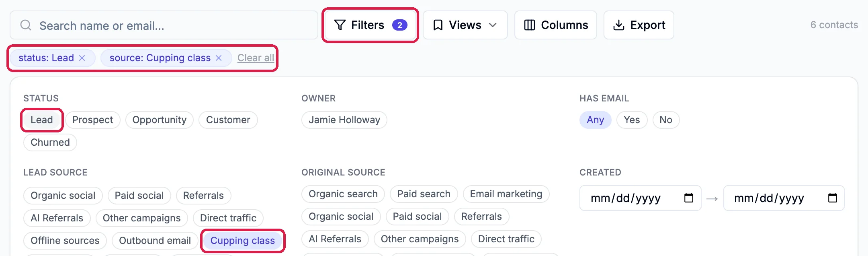Toggle the Opportunity status filter
The width and height of the screenshot is (868, 256).
tap(160, 120)
